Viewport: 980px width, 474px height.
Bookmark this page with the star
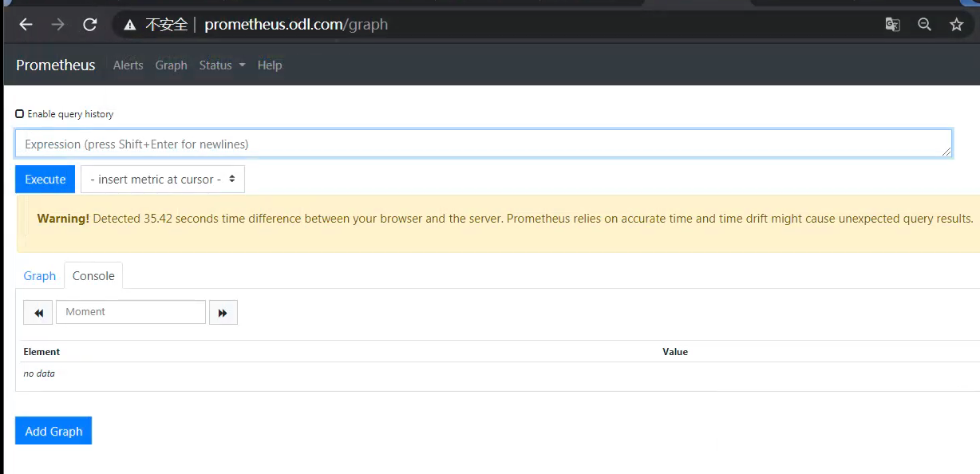coord(956,25)
